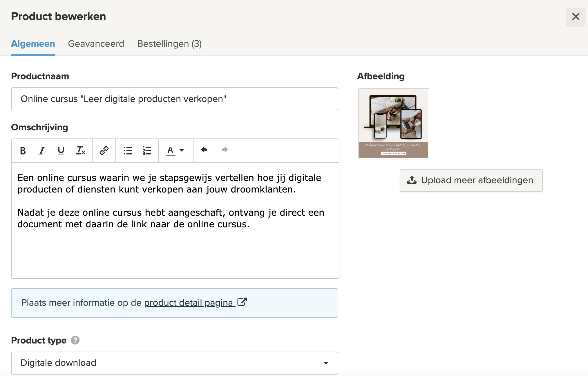588x376 pixels.
Task: Clear text formatting with the Tx icon
Action: 80,150
